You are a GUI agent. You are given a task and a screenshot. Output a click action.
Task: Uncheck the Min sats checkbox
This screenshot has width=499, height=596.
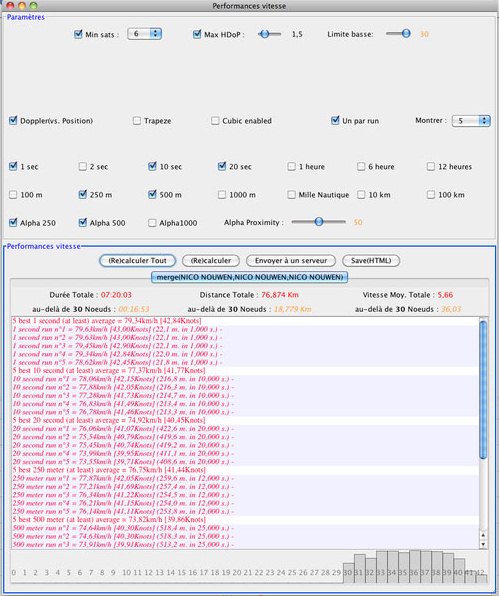[x=78, y=34]
